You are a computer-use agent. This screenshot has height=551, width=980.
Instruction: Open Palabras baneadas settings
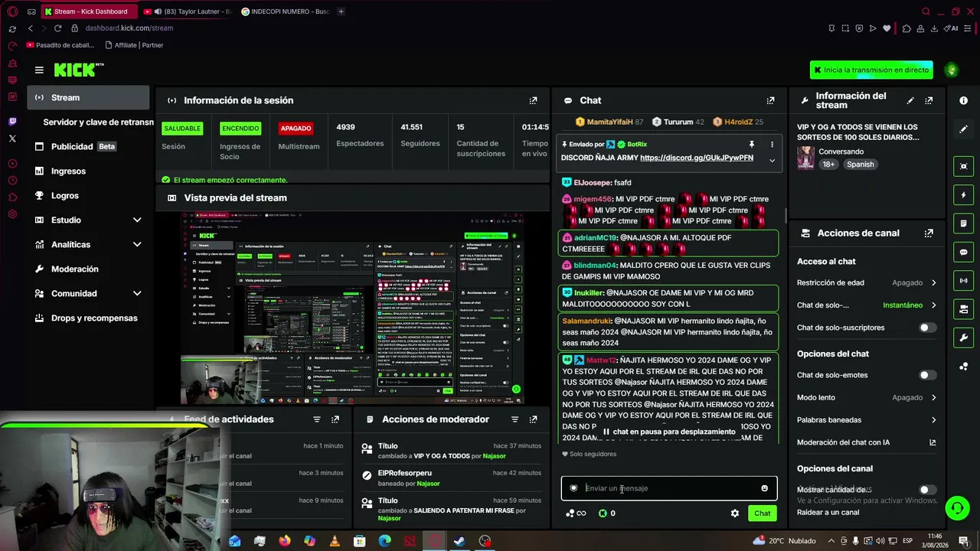867,420
